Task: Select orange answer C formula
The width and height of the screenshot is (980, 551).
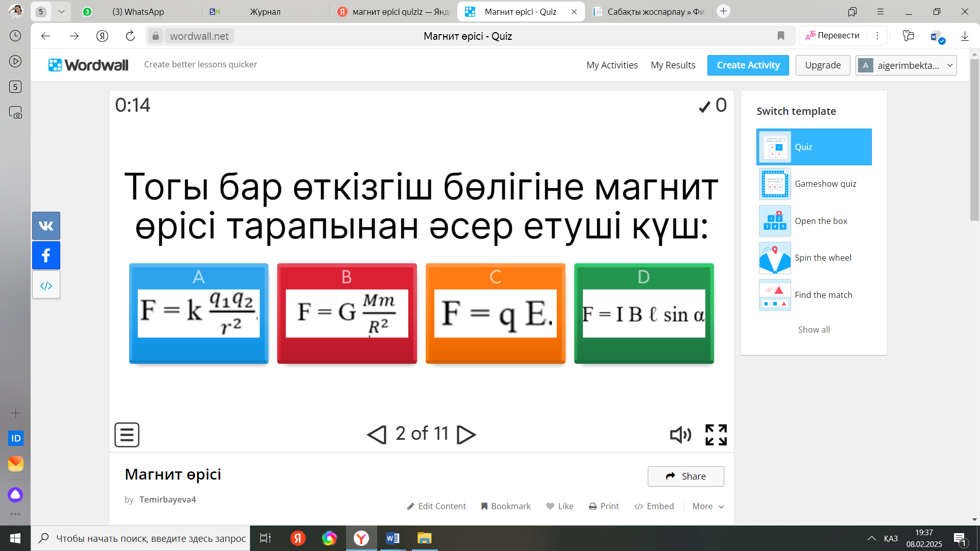Action: [x=495, y=313]
